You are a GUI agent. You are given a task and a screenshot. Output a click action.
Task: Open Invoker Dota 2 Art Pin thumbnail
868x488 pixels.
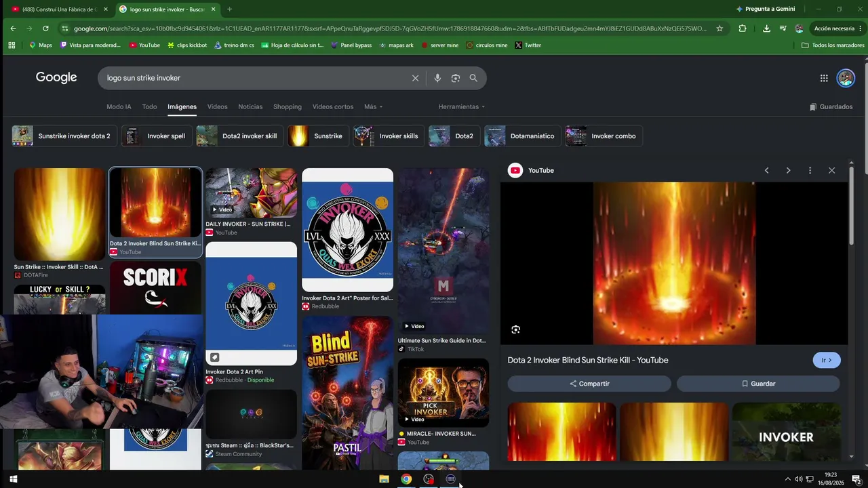pos(251,304)
